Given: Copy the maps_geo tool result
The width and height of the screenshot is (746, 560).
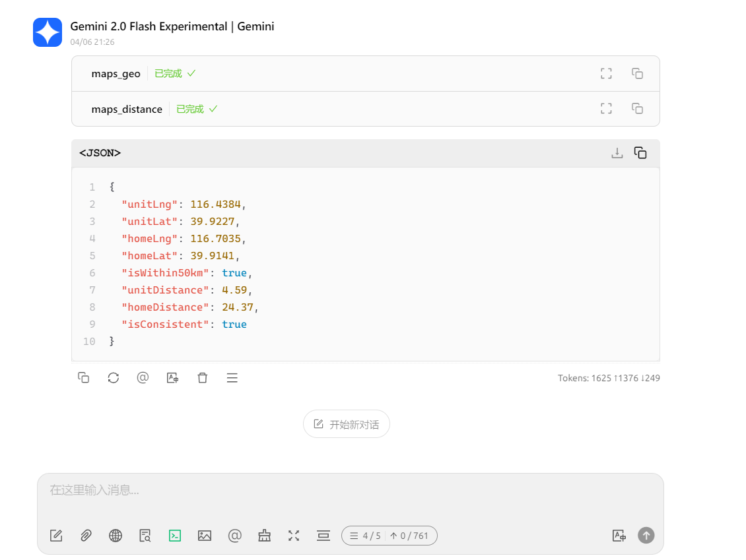Looking at the screenshot, I should click(638, 73).
